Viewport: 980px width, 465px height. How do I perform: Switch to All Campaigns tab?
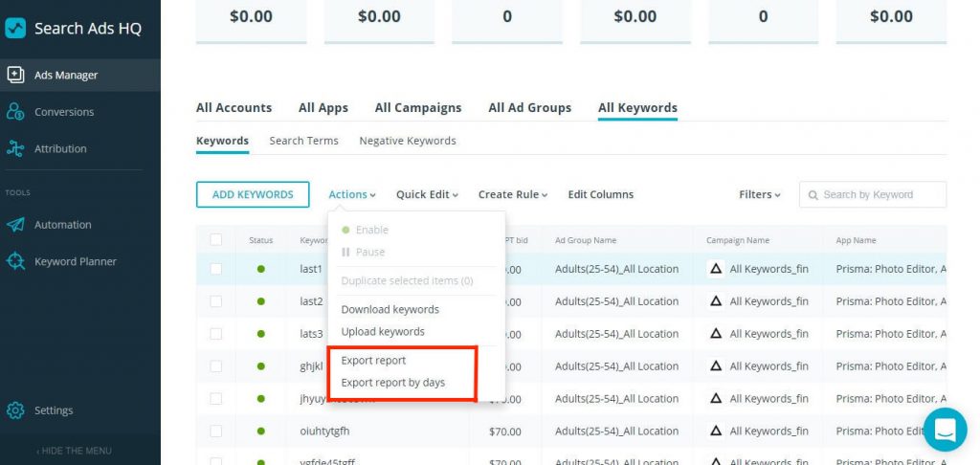tap(418, 107)
